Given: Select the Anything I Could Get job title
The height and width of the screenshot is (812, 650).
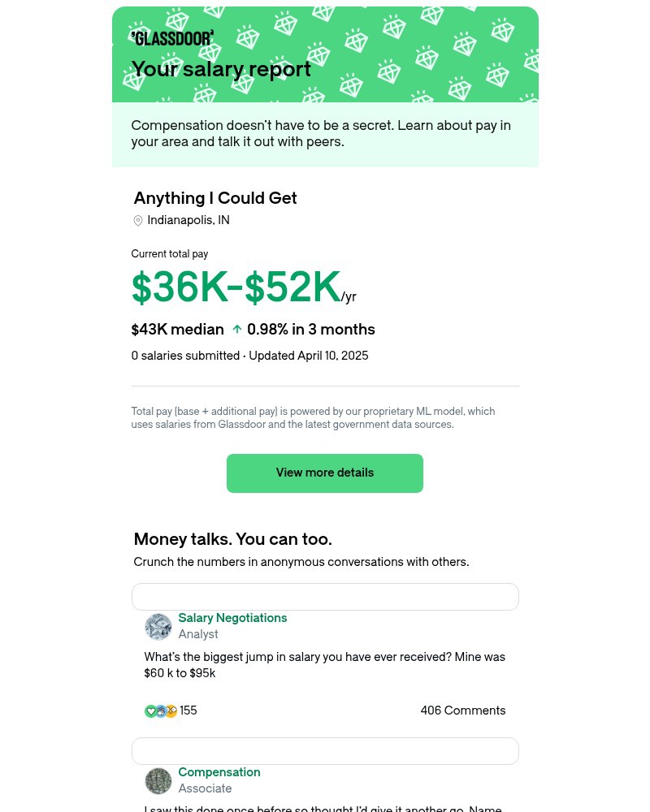Looking at the screenshot, I should pos(214,198).
